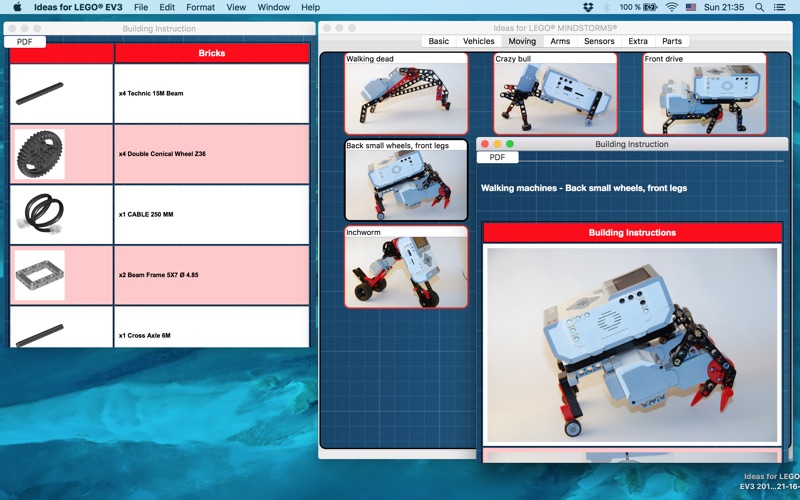Screen dimensions: 800x500
Task: Switch to the Arms tab
Action: coord(560,41)
